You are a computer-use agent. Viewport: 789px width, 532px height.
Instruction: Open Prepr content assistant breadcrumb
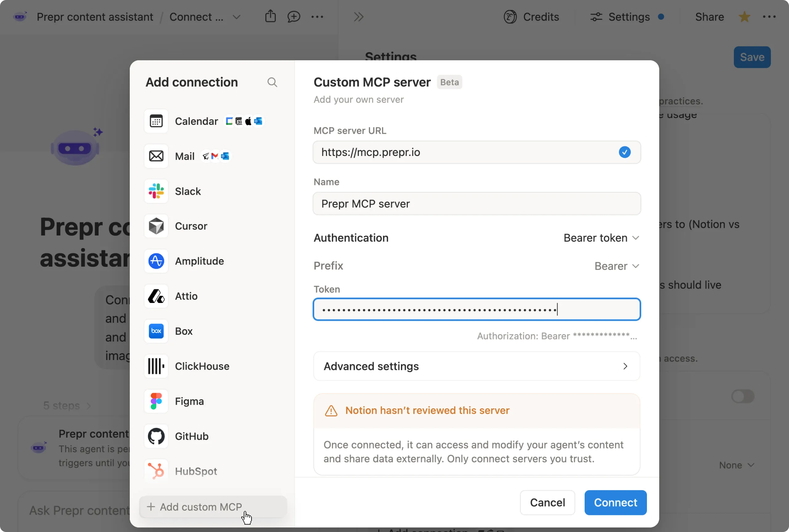95,17
